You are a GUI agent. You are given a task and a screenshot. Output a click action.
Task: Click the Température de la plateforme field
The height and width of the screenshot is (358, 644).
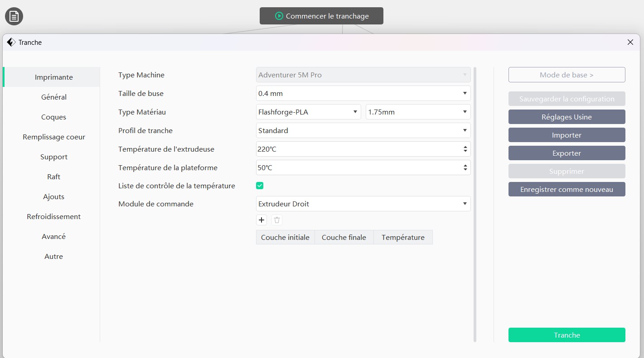pos(358,168)
